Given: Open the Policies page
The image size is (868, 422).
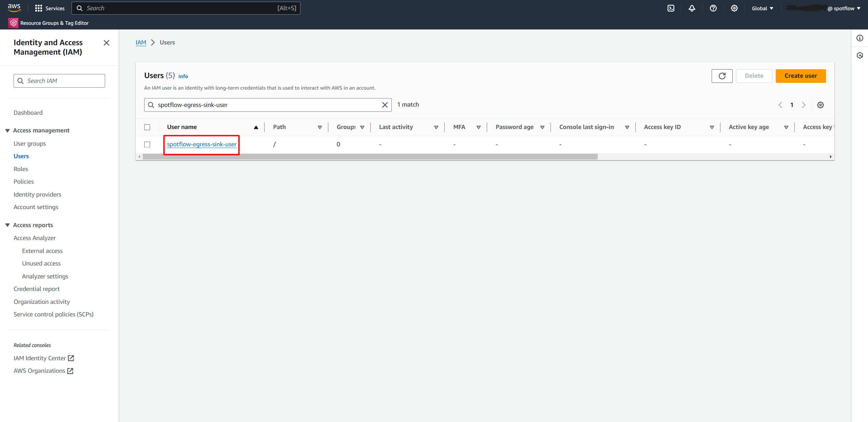Looking at the screenshot, I should point(24,181).
